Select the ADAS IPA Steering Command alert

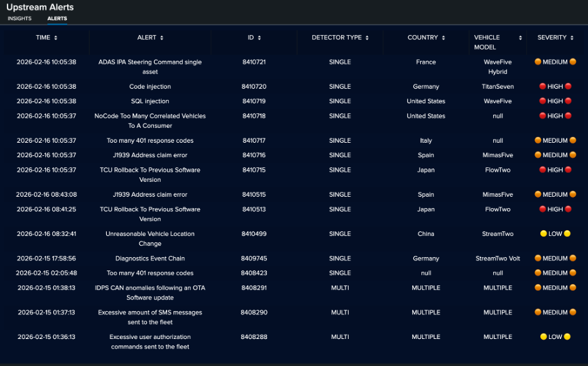pos(150,67)
